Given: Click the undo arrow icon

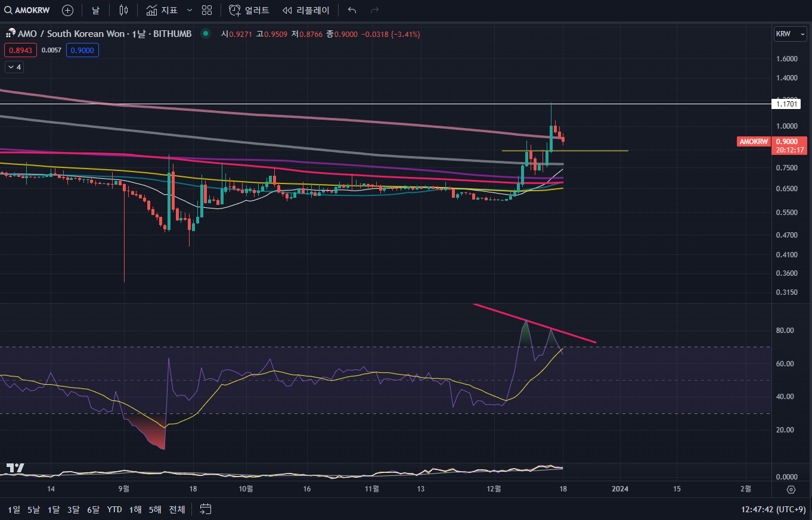Looking at the screenshot, I should click(x=352, y=10).
